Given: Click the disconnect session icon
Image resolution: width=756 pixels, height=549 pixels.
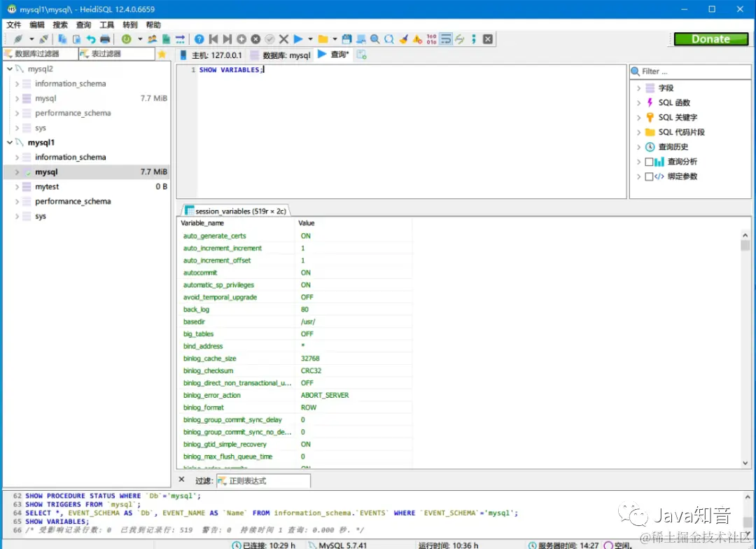Looking at the screenshot, I should click(43, 39).
